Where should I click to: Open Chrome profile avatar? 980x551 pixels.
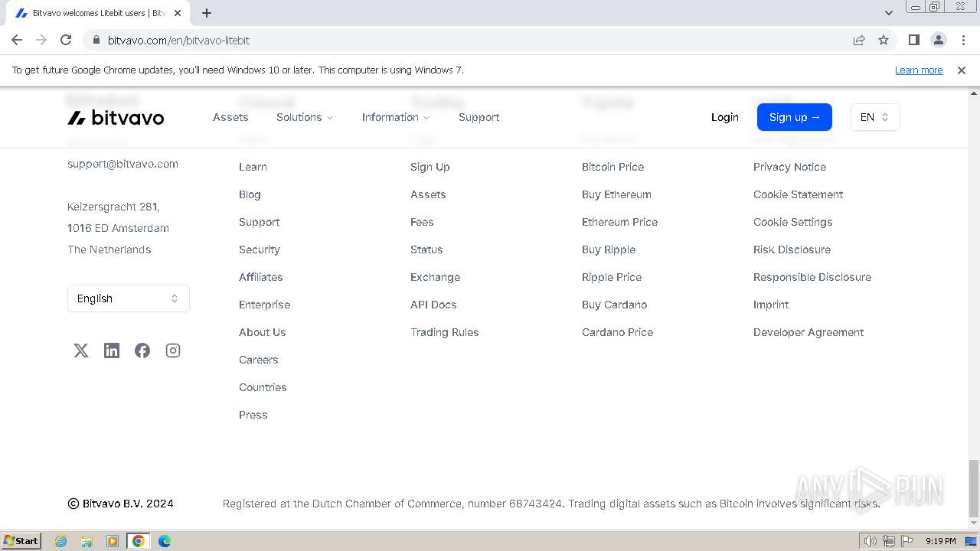tap(939, 40)
